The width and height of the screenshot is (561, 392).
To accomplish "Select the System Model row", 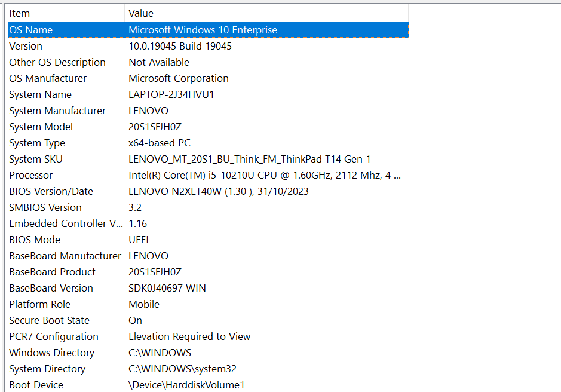I will (208, 127).
